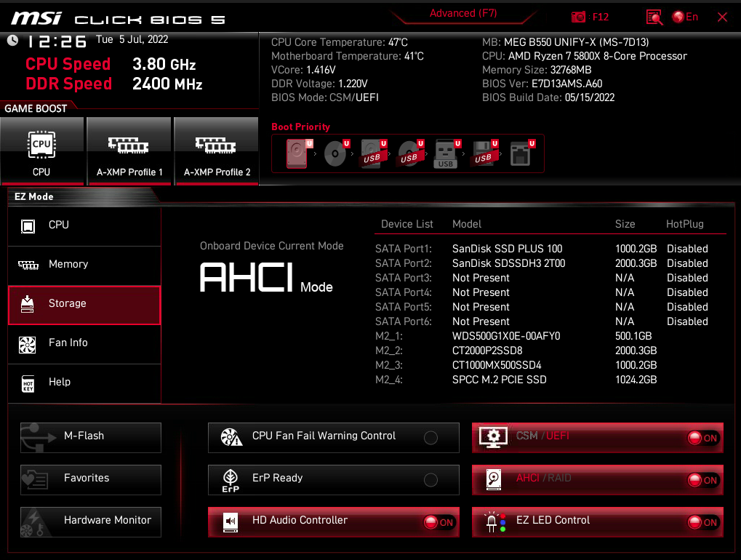Click SanDisk SDSSDH3 2T00 entry
The height and width of the screenshot is (560, 741).
pyautogui.click(x=508, y=263)
